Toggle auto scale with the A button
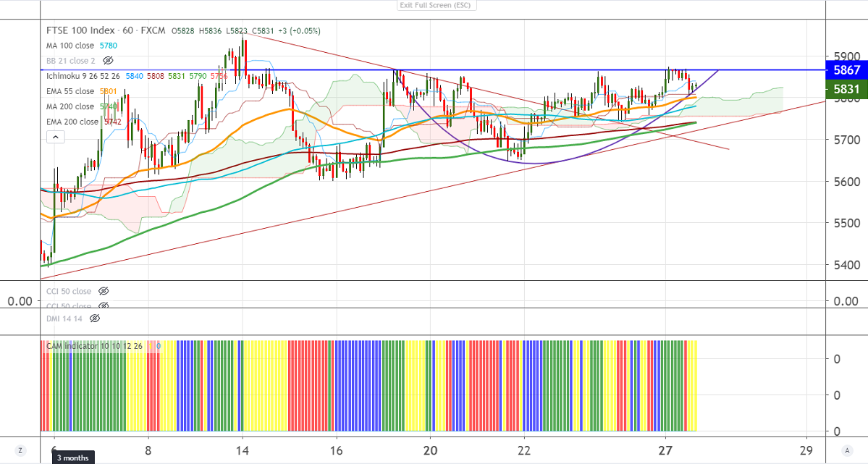Screen dimensions: 868x464 (846, 450)
